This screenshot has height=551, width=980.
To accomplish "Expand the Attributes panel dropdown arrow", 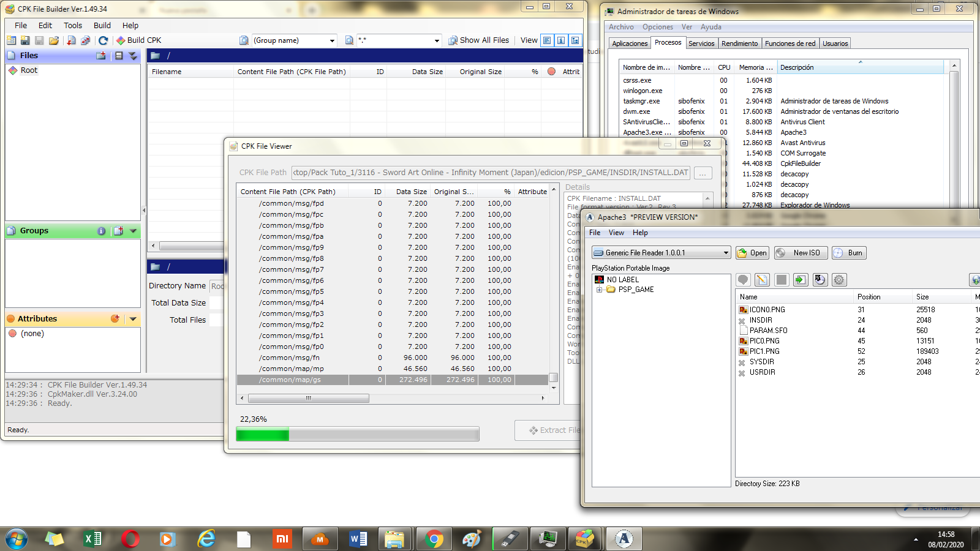I will click(133, 319).
